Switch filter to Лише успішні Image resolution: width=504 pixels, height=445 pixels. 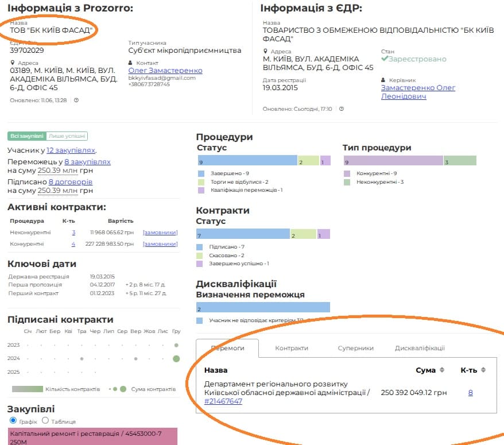67,136
